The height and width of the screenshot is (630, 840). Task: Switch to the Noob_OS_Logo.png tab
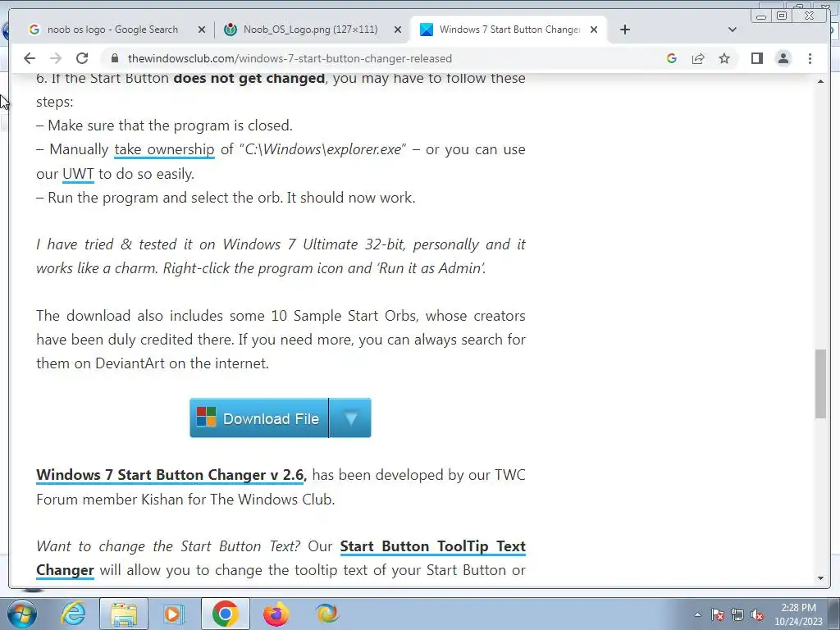coord(313,30)
